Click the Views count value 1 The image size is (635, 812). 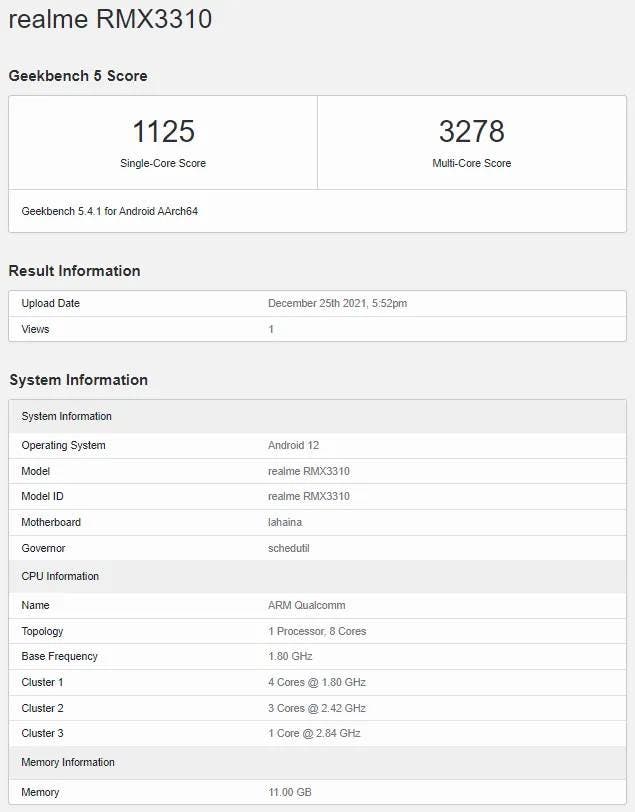tap(271, 329)
